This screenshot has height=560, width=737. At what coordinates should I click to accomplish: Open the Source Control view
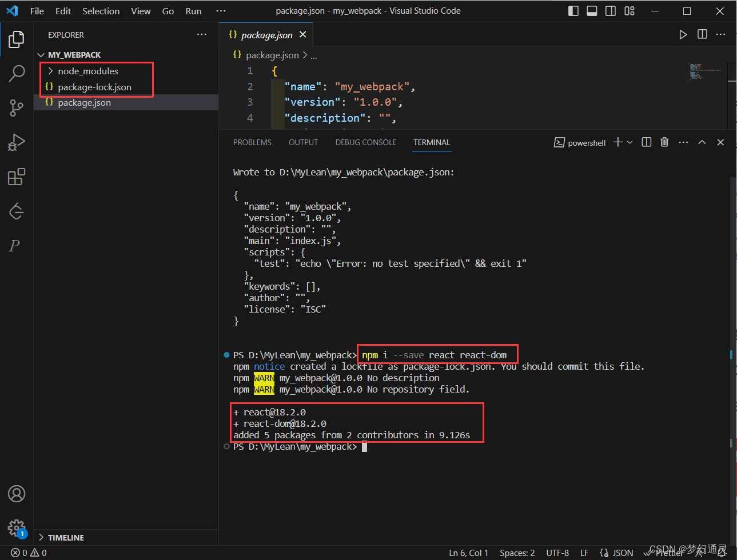click(17, 107)
